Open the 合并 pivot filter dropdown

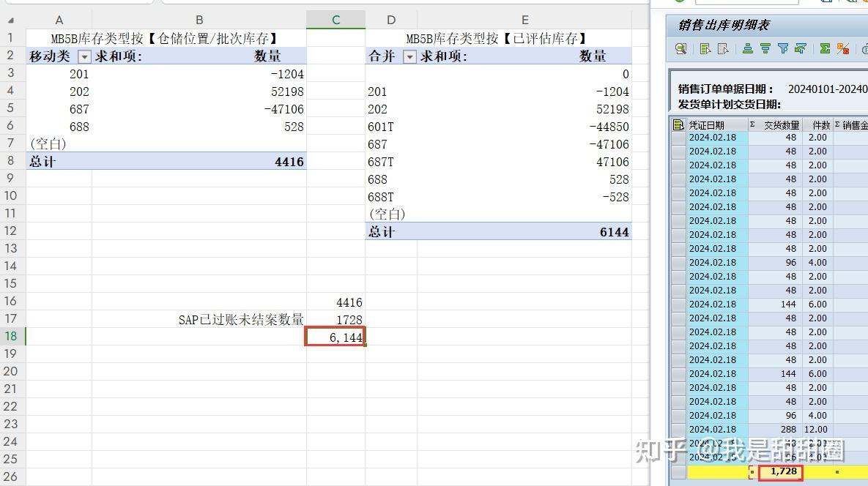(410, 56)
